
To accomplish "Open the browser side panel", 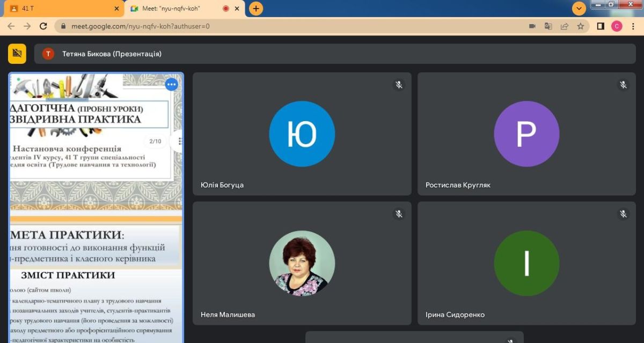I will pos(601,26).
